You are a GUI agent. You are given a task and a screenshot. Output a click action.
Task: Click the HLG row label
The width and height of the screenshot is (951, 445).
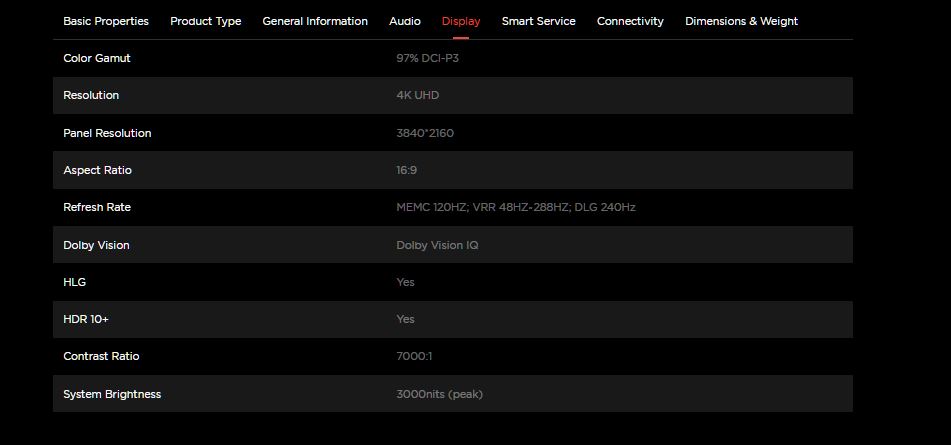coord(75,282)
